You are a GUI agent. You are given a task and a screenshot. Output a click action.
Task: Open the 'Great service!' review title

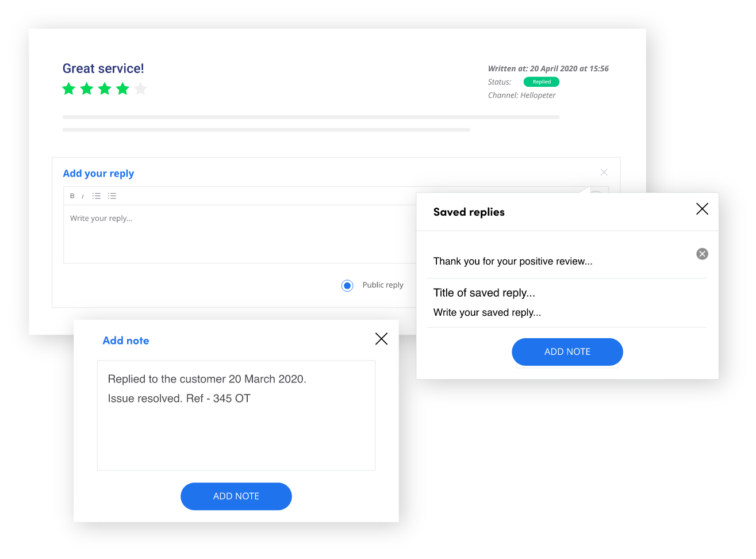pos(103,68)
